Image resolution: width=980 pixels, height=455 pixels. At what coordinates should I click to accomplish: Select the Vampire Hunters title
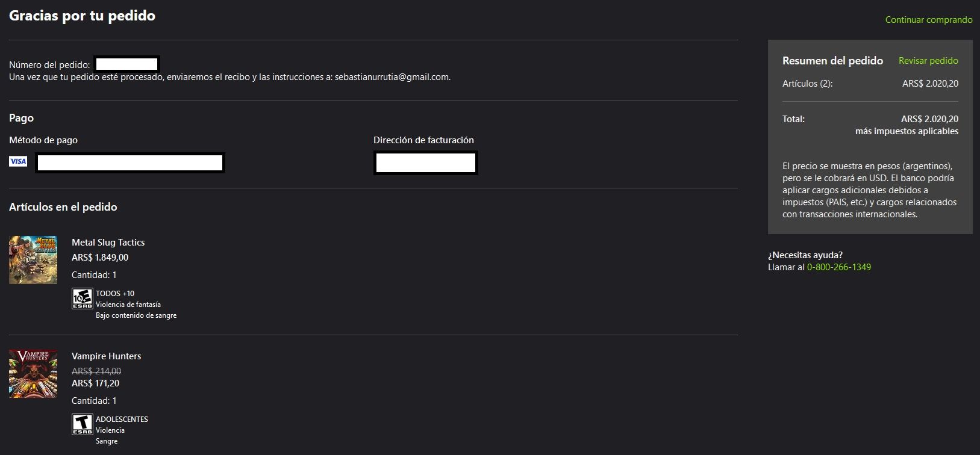tap(107, 356)
